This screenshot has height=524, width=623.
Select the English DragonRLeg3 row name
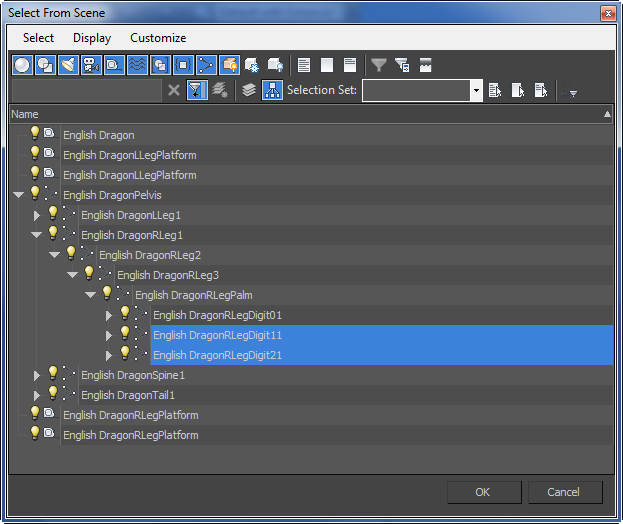168,275
